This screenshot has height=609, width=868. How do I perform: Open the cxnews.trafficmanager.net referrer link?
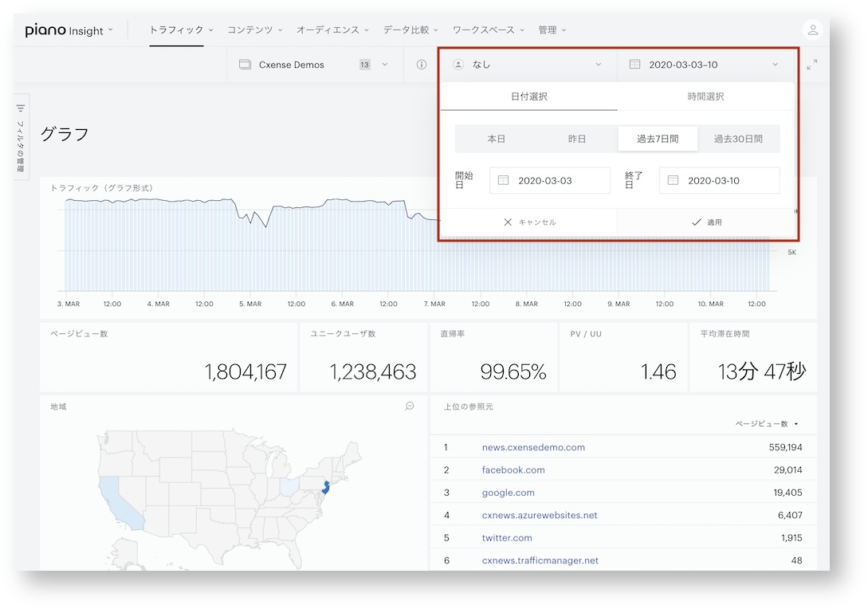click(540, 561)
